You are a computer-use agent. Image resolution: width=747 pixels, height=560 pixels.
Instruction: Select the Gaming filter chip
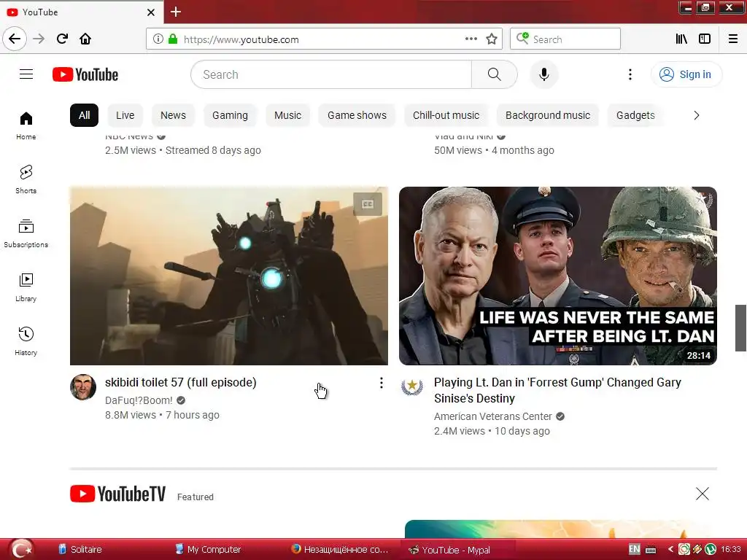[x=230, y=115]
